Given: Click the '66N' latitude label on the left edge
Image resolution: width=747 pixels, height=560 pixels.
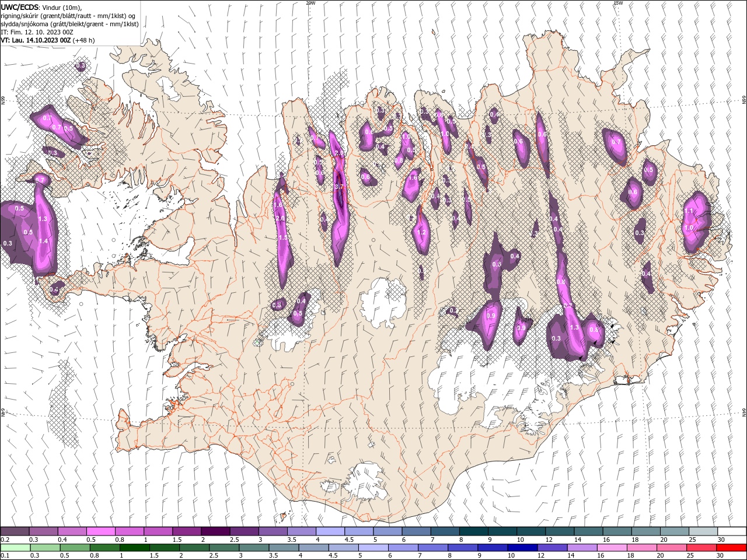Looking at the screenshot, I should (x=3, y=101).
